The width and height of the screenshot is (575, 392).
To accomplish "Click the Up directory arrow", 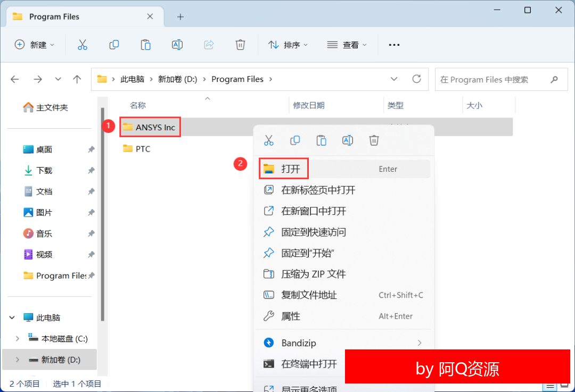I will click(x=77, y=79).
